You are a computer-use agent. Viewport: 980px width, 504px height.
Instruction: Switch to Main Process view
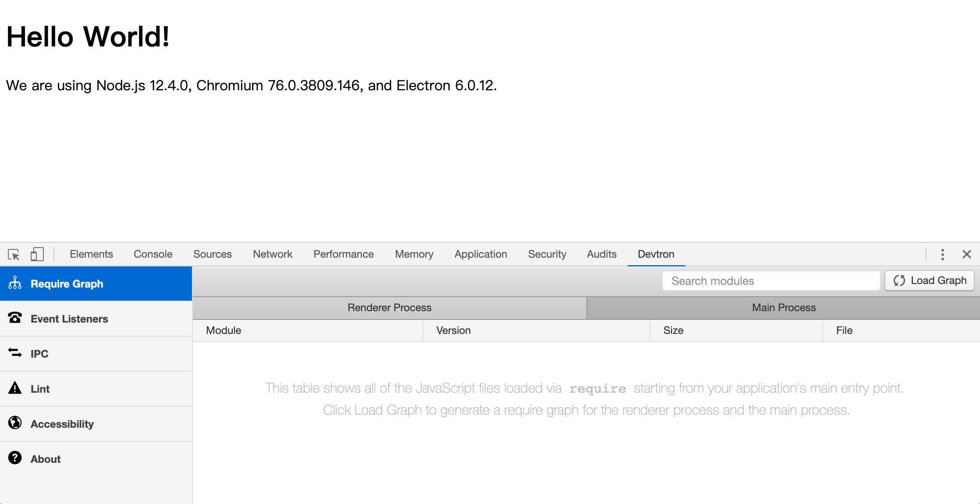coord(784,308)
